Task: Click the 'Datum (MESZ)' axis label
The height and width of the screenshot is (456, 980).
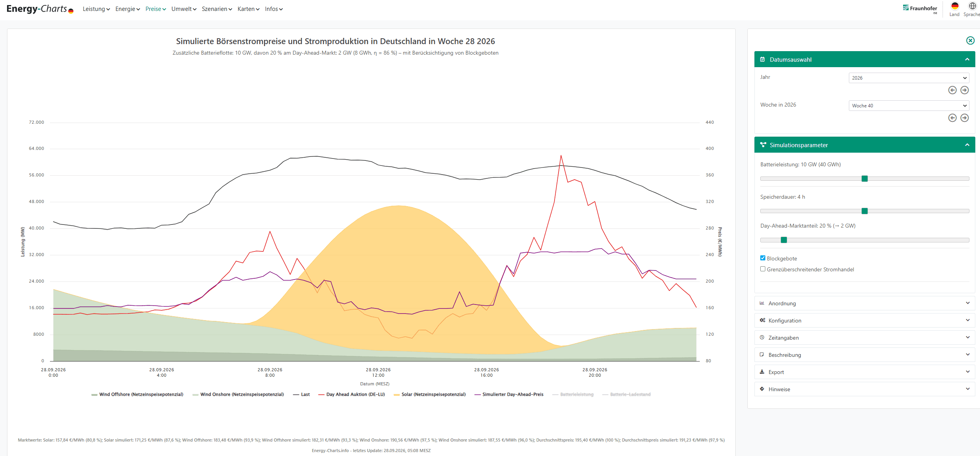Action: [375, 384]
